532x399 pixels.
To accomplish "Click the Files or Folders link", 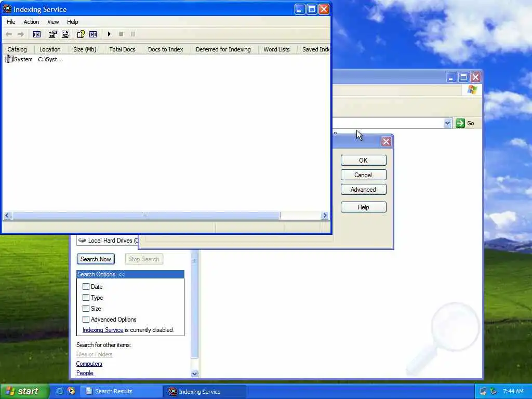I will (x=94, y=354).
